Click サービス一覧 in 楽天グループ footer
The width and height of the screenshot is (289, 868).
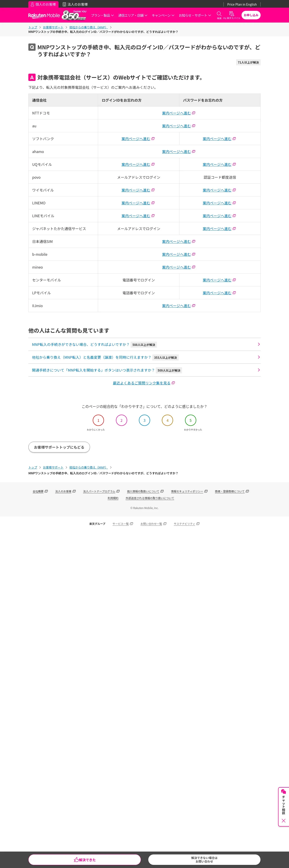[x=122, y=524]
